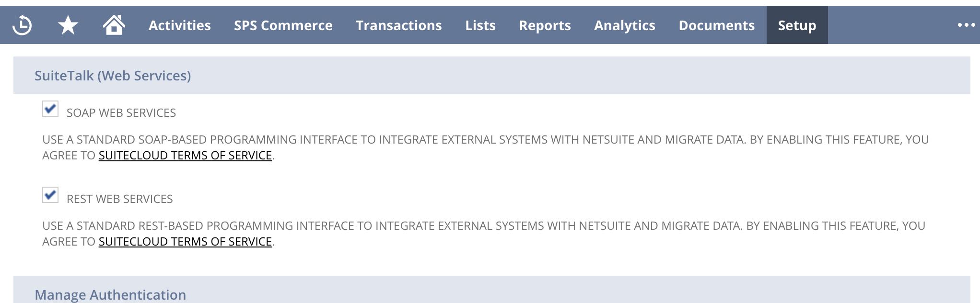This screenshot has height=303, width=980.
Task: Open the SPS Commerce menu
Action: (283, 25)
